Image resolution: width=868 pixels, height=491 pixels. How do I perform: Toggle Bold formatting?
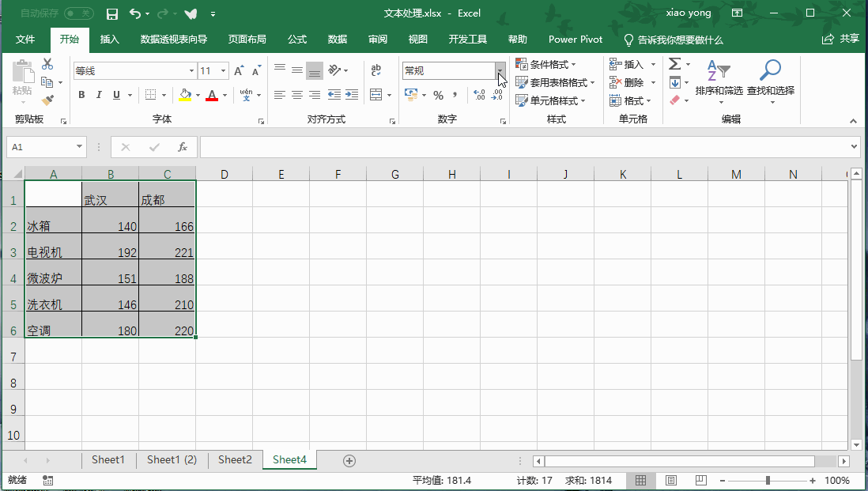pyautogui.click(x=81, y=95)
